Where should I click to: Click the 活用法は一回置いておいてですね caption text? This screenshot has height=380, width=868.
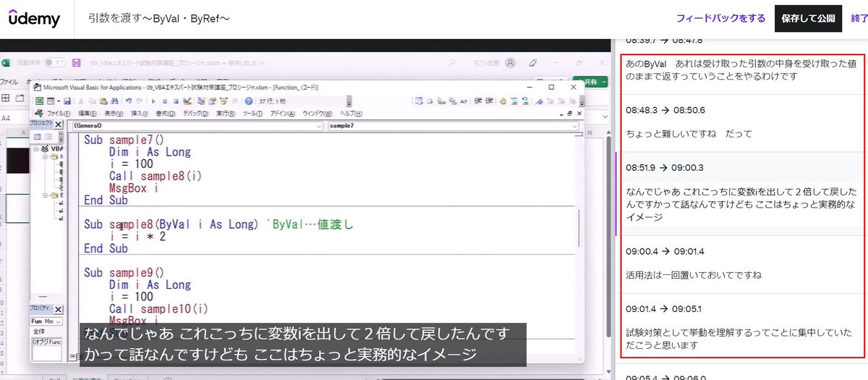(x=693, y=275)
